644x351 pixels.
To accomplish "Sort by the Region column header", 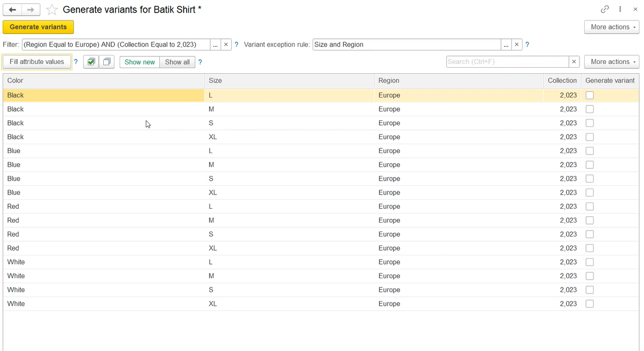I will point(459,81).
